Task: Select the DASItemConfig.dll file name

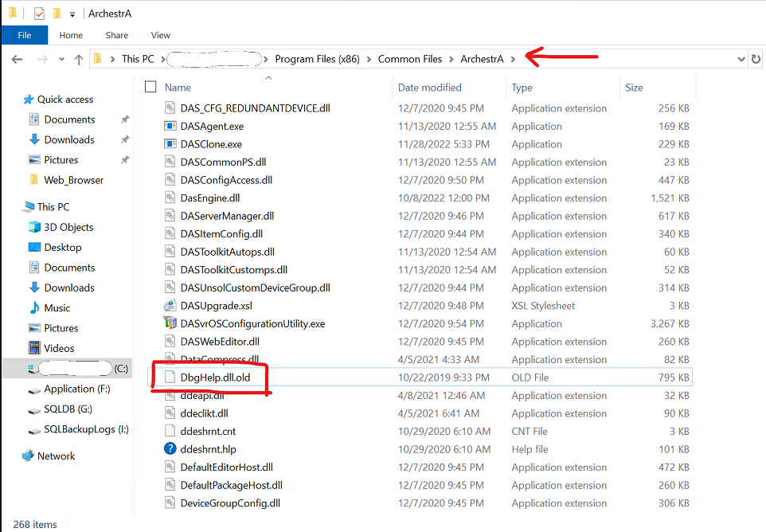Action: 221,234
